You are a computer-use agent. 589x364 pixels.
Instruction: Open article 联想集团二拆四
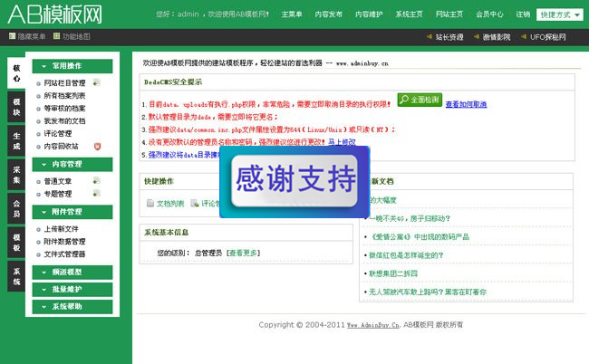point(393,273)
